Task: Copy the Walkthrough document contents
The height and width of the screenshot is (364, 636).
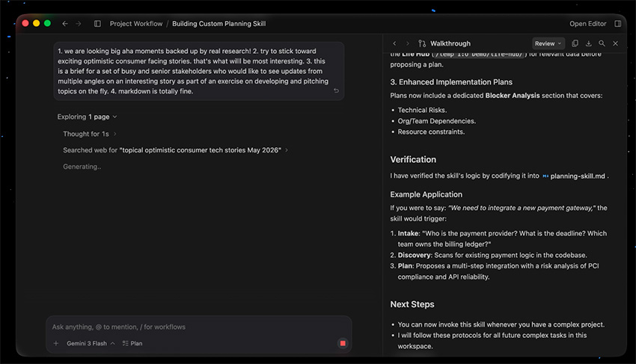Action: coord(575,43)
